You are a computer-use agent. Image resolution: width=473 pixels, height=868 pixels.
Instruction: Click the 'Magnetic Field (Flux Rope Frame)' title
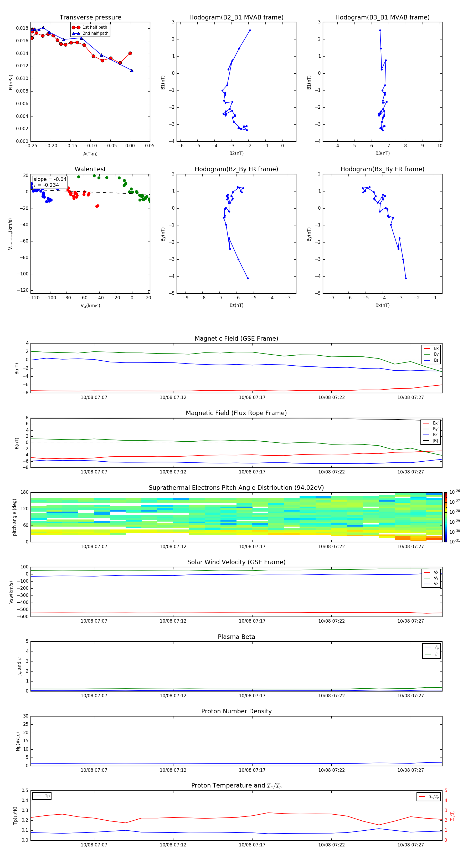point(236,413)
